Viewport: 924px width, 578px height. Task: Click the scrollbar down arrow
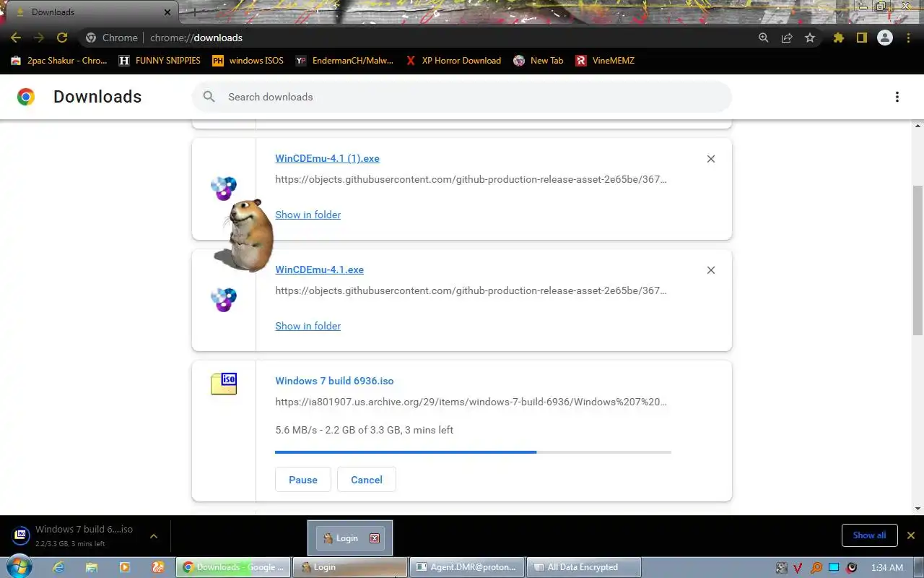(x=918, y=509)
